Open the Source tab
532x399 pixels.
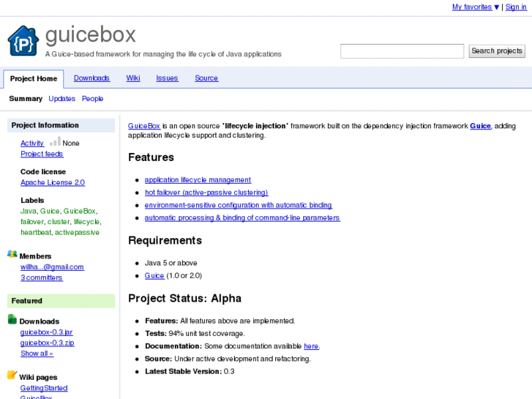coord(206,78)
